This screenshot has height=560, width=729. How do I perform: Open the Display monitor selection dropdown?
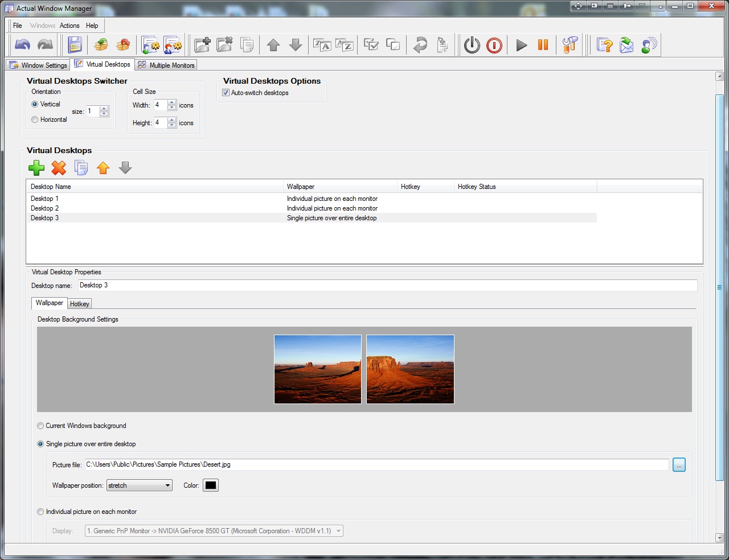click(x=339, y=530)
